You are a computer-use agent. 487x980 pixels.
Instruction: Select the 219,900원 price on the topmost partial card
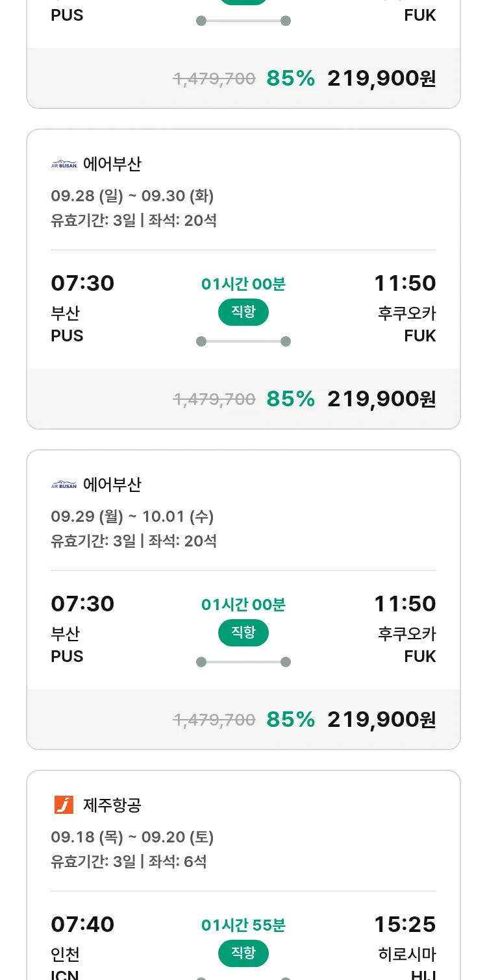(x=381, y=79)
